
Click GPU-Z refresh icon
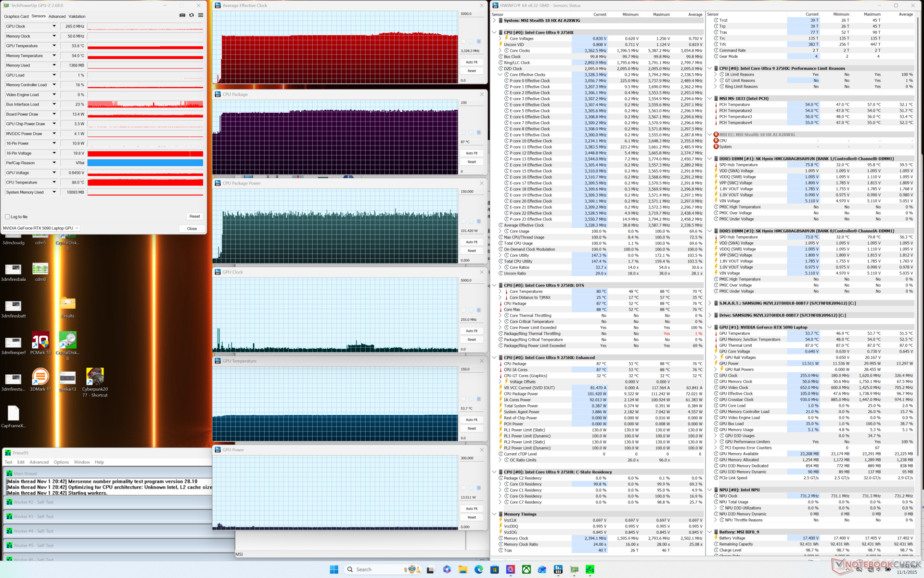pos(192,15)
